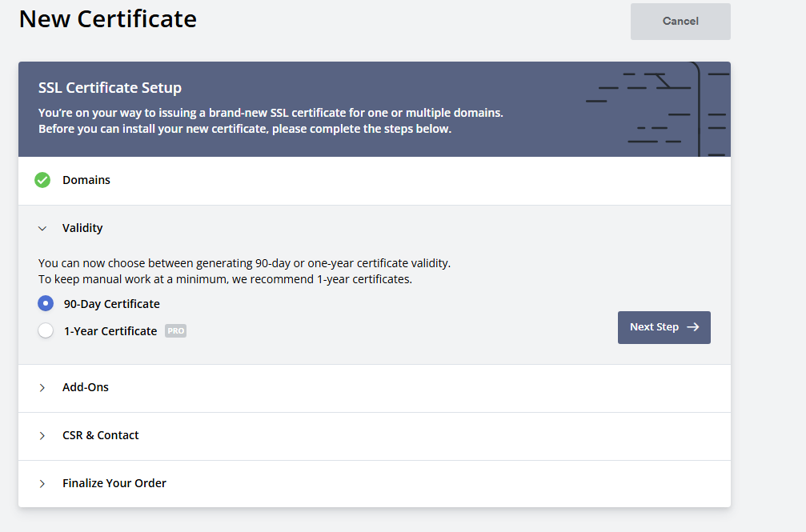The image size is (806, 532).
Task: Choose the recommended one-year validity radio
Action: (x=46, y=330)
